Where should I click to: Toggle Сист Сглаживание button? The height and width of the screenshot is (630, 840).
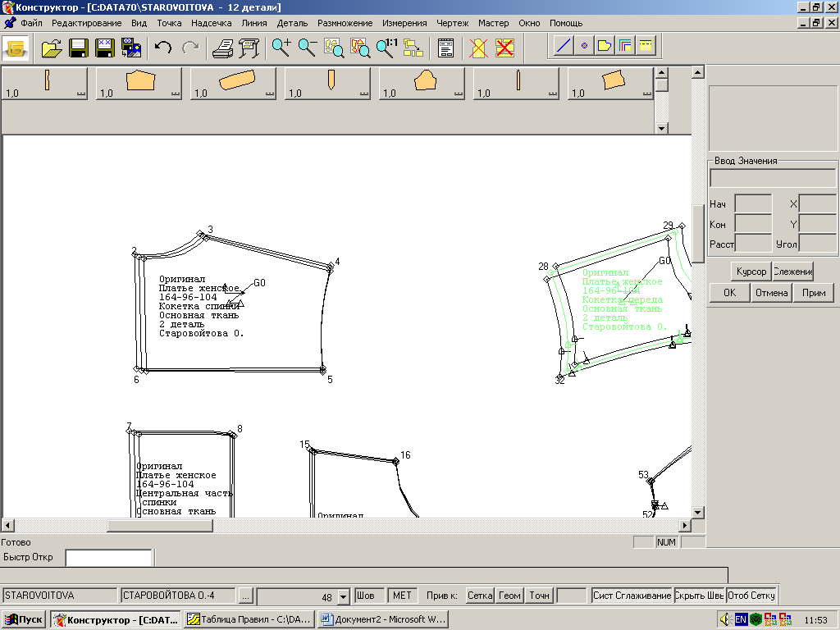tap(632, 596)
